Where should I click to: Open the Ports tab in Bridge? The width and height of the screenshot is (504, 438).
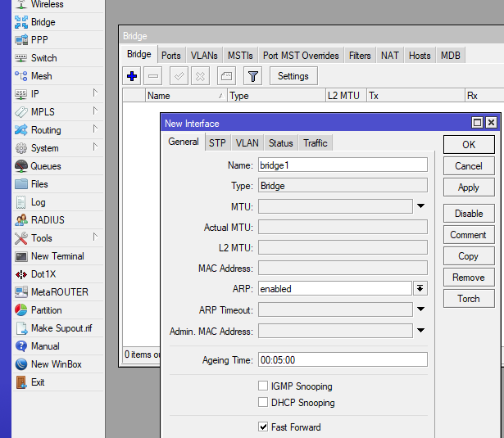(170, 56)
